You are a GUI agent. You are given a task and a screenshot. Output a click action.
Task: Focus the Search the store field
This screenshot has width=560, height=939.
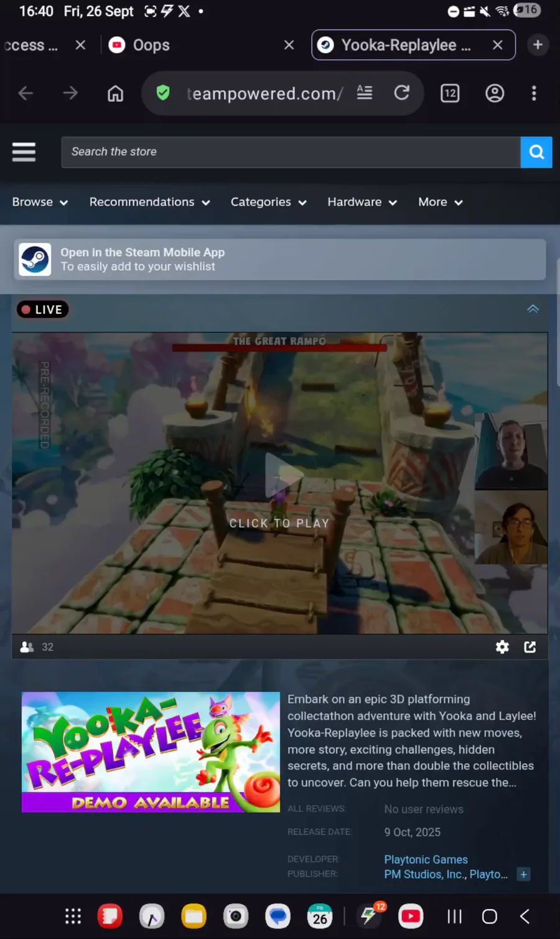291,152
